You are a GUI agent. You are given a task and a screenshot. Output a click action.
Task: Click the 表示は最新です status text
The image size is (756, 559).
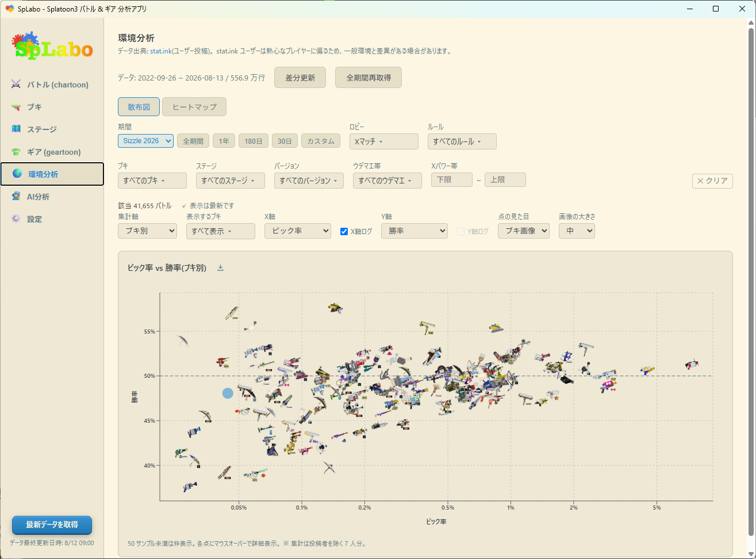(x=208, y=206)
